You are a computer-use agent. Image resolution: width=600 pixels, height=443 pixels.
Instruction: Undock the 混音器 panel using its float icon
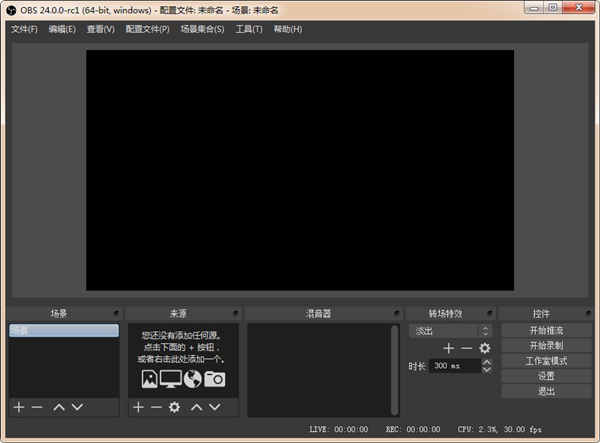coord(396,313)
